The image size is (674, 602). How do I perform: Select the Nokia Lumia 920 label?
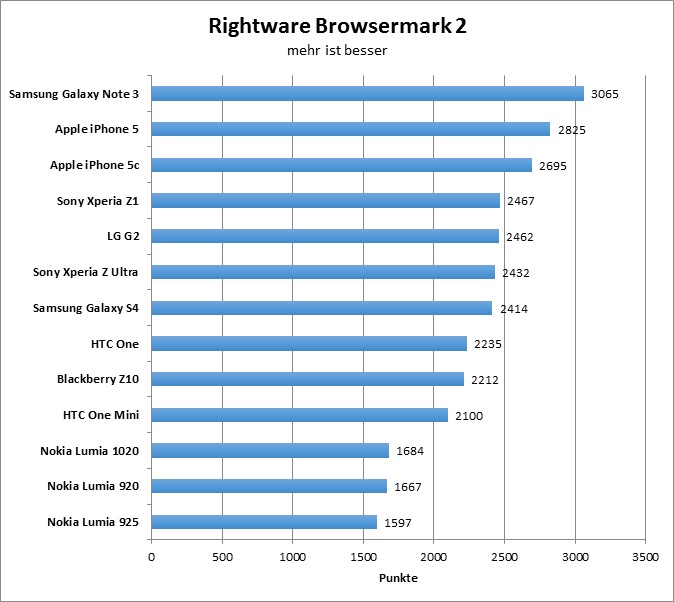[93, 486]
